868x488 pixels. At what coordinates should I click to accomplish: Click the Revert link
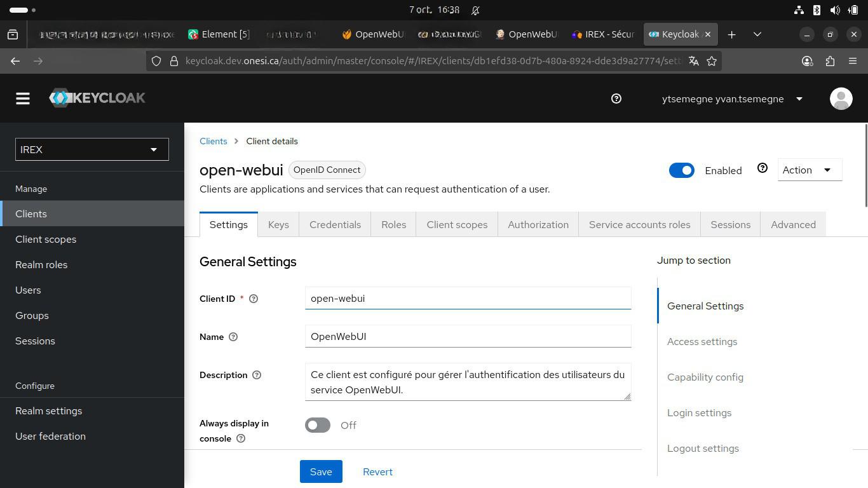coord(377,471)
